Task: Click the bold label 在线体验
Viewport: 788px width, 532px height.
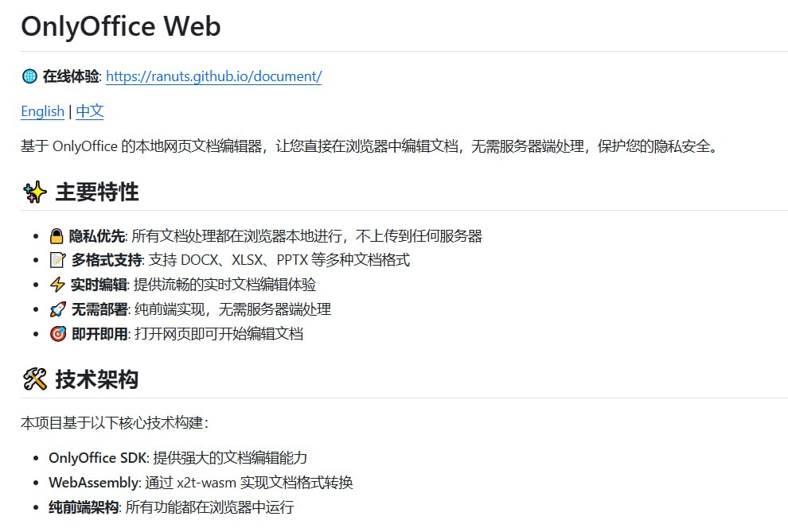Action: (x=71, y=76)
